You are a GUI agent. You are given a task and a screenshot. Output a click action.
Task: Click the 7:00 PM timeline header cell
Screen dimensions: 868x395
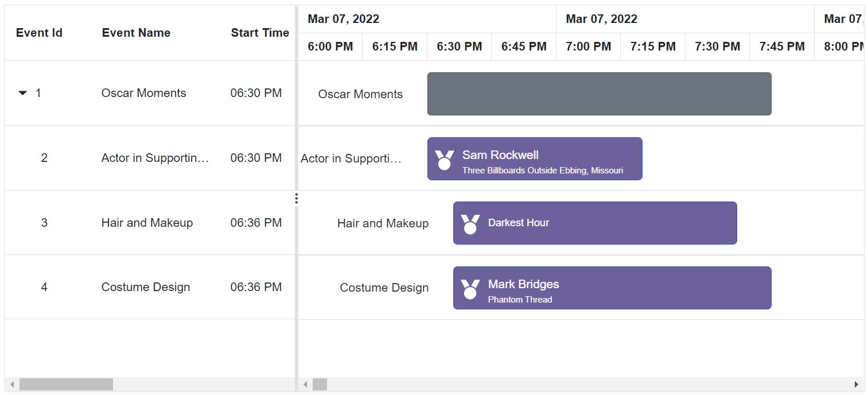pos(589,47)
